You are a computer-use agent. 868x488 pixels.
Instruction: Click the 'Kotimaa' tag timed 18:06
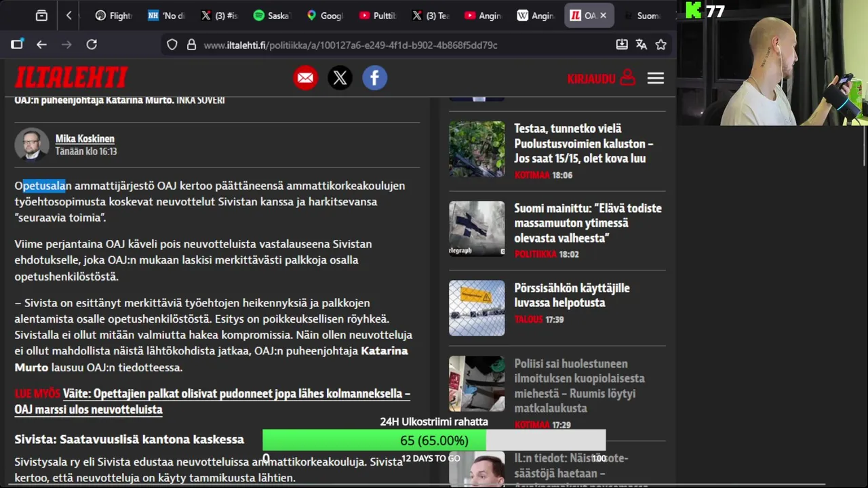(532, 175)
